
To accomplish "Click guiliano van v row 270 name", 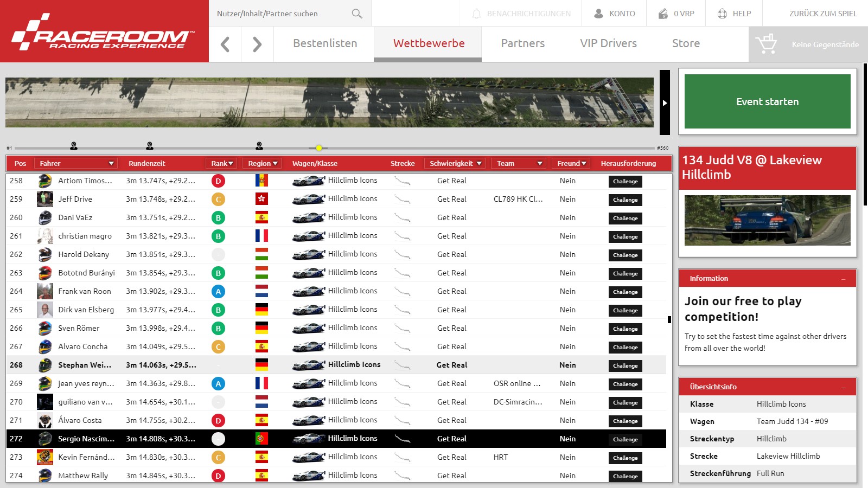I will pos(86,402).
